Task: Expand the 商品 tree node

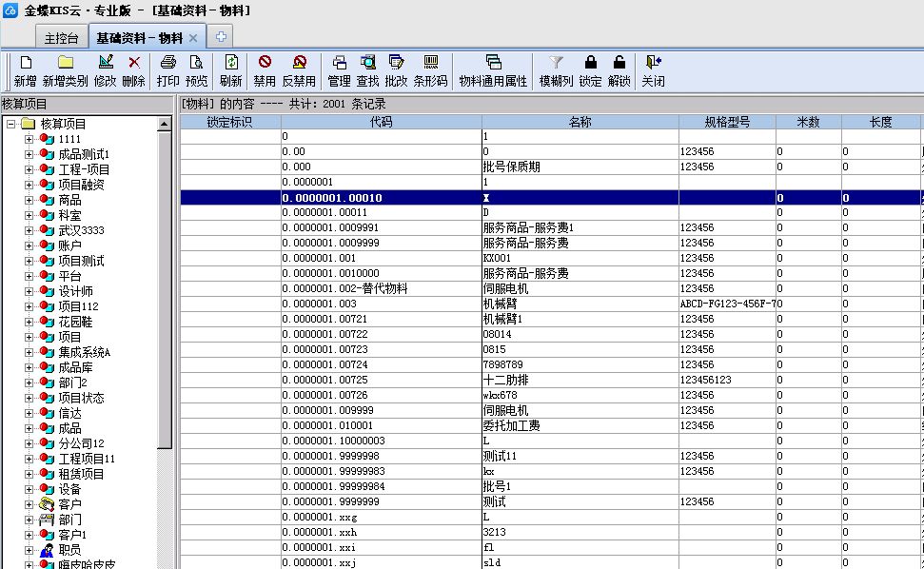Action: [29, 200]
